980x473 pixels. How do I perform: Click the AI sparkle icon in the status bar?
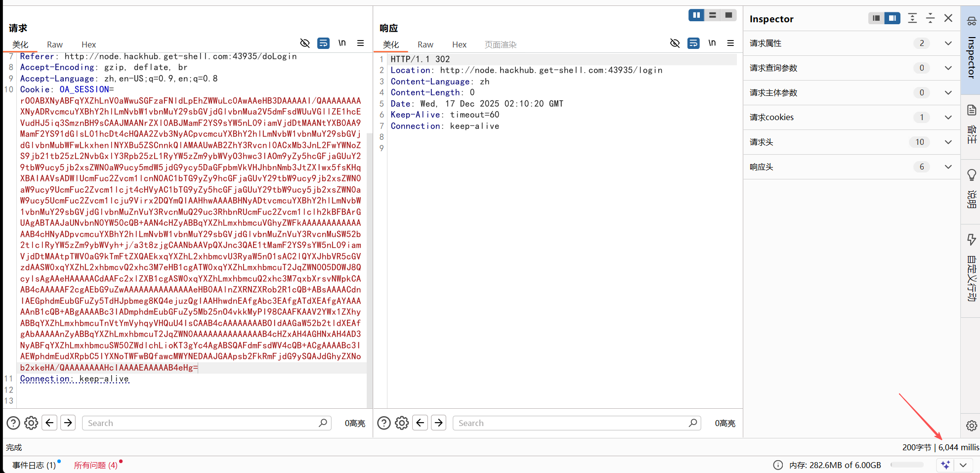945,465
